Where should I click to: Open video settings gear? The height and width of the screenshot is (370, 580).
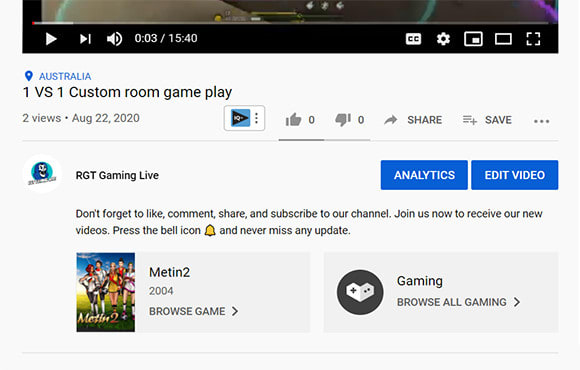[x=443, y=38]
